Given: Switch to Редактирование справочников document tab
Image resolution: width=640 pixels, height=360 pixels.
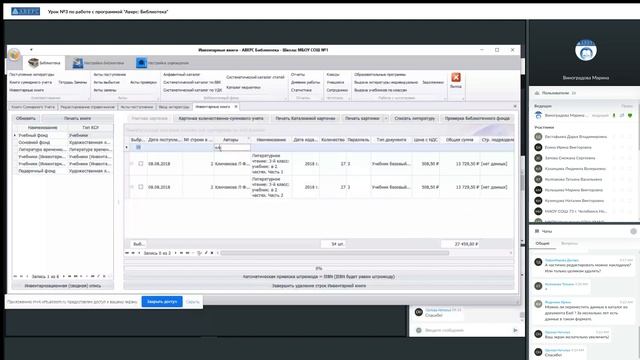Looking at the screenshot, I should [x=87, y=107].
